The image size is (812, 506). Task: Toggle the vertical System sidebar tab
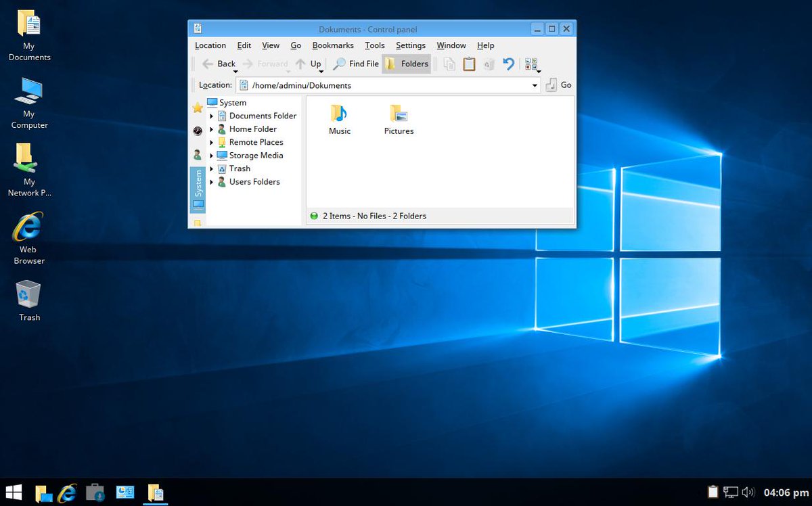click(x=198, y=189)
